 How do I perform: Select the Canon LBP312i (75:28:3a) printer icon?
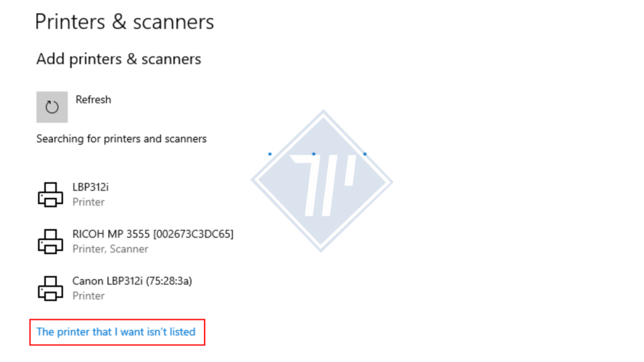pos(50,288)
